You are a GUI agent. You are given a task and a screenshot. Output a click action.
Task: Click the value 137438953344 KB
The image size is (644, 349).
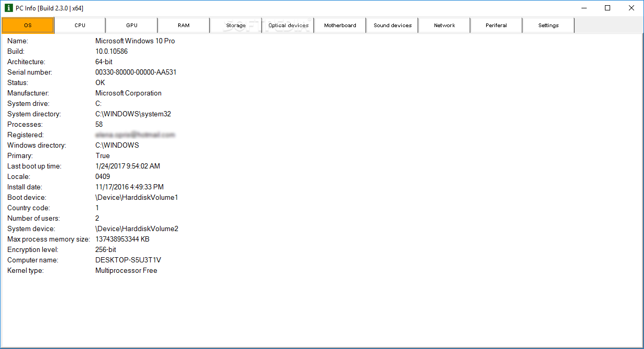[122, 239]
